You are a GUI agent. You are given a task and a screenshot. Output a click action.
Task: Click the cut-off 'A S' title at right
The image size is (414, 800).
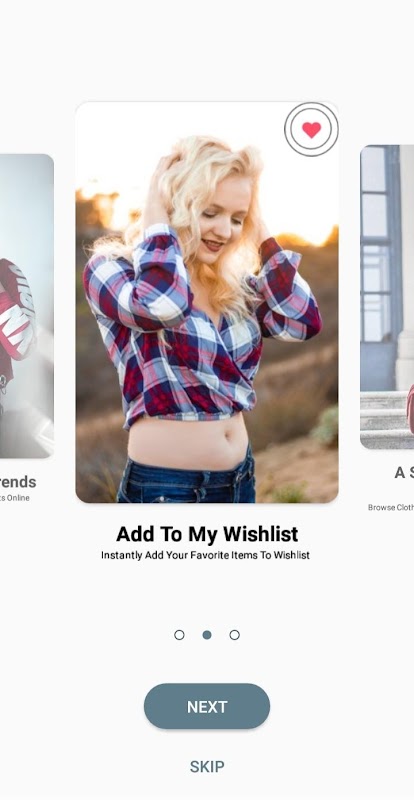point(404,473)
